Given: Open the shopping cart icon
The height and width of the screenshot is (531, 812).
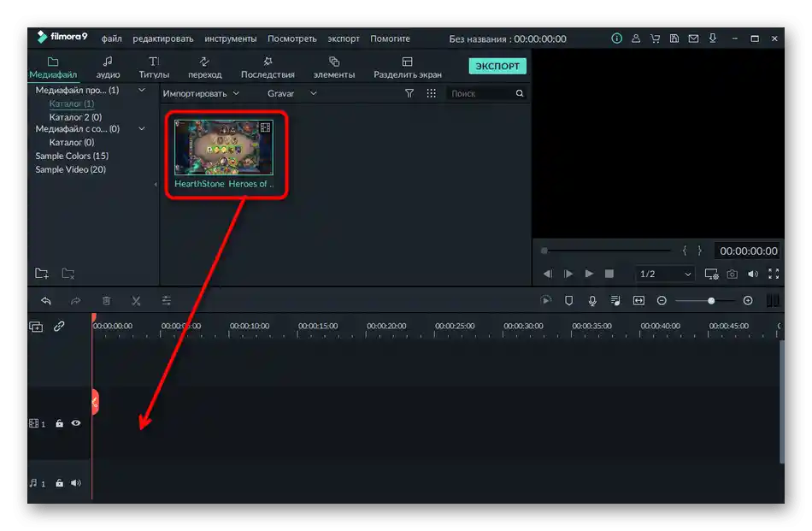Looking at the screenshot, I should tap(655, 38).
